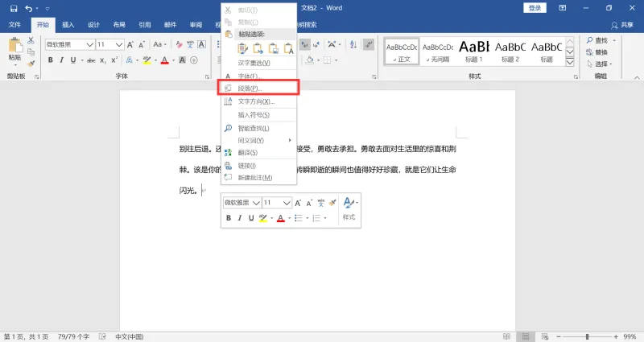Shrink font size with ribbon shrink-font icon

click(x=142, y=44)
